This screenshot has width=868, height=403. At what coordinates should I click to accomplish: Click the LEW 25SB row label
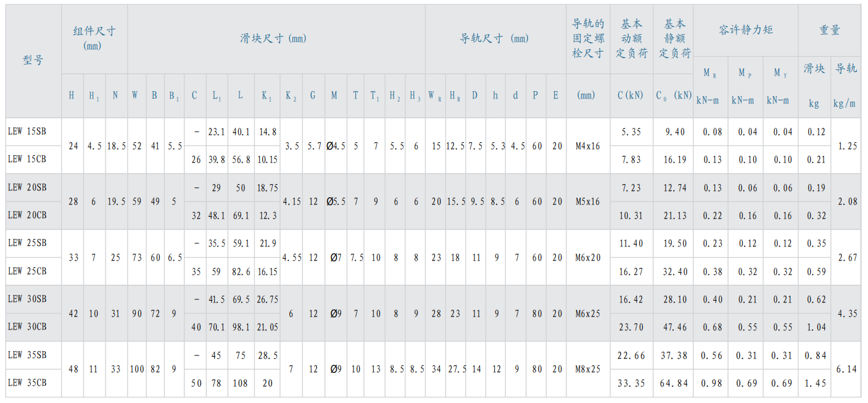pos(27,243)
